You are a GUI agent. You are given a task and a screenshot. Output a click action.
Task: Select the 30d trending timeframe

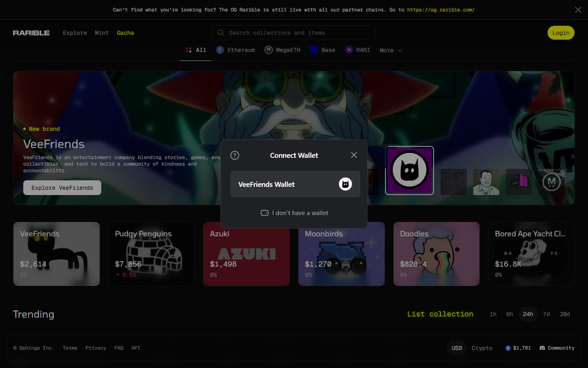(565, 314)
